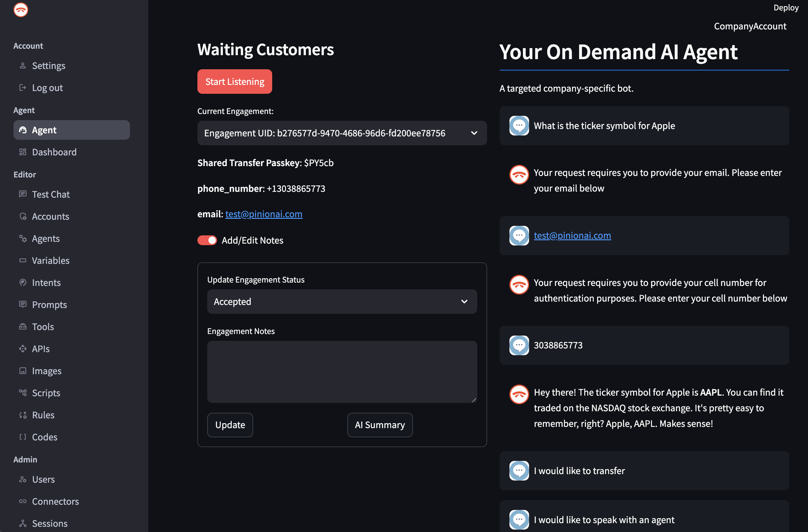808x532 pixels.
Task: Click the Users people icon
Action: (x=23, y=479)
